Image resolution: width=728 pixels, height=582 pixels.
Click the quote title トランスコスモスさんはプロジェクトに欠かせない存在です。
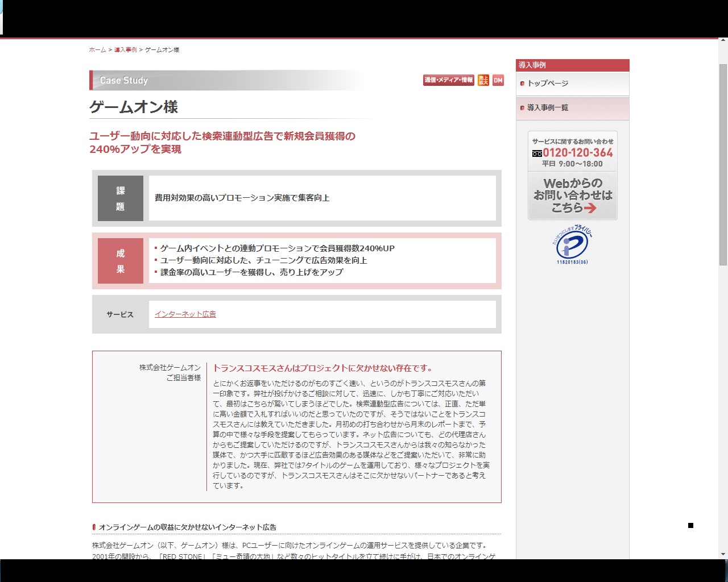pos(324,368)
